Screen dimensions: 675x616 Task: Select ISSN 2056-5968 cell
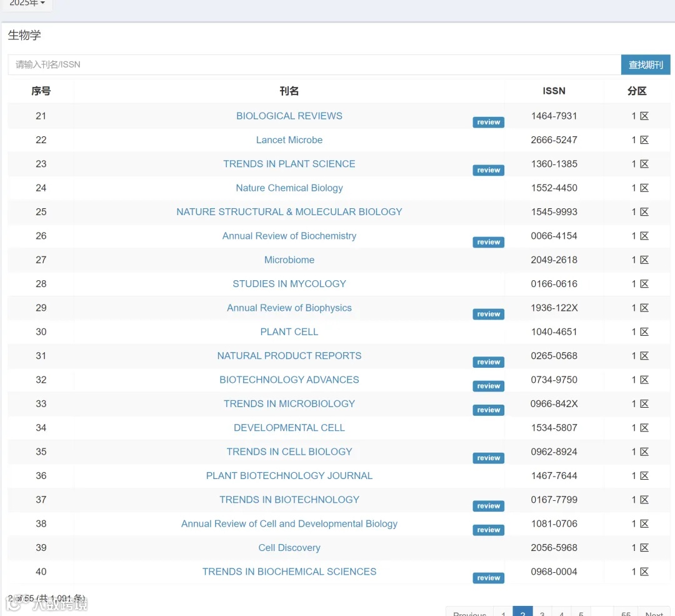coord(554,548)
